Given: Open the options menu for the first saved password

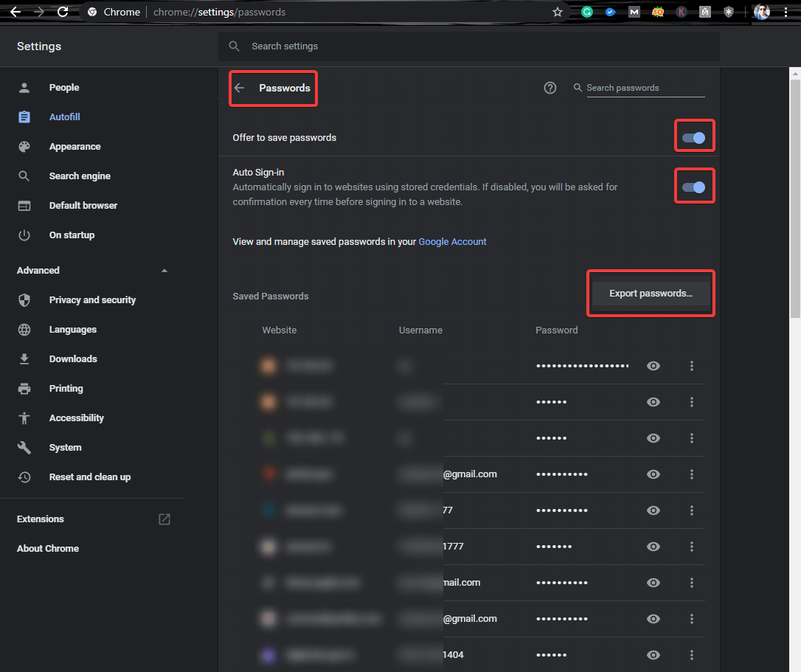Looking at the screenshot, I should pos(691,365).
